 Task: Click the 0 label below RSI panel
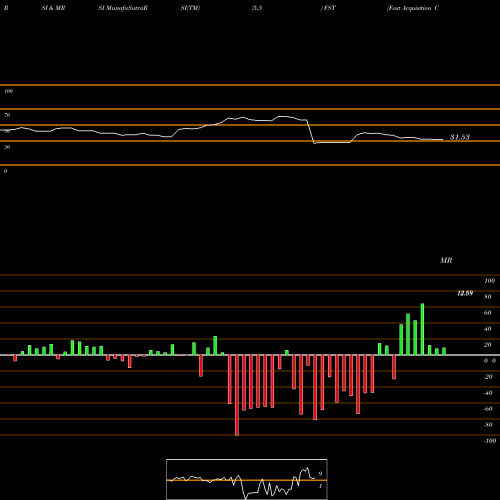[5, 171]
